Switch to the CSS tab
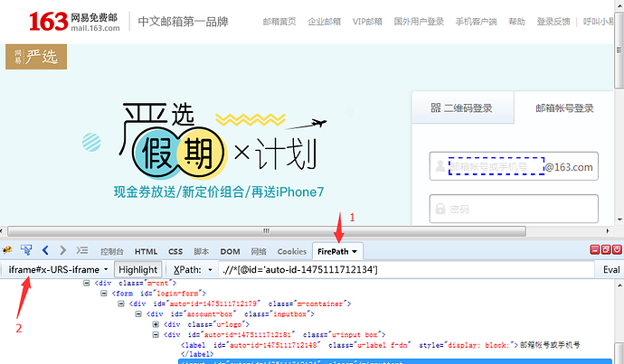 coord(175,251)
